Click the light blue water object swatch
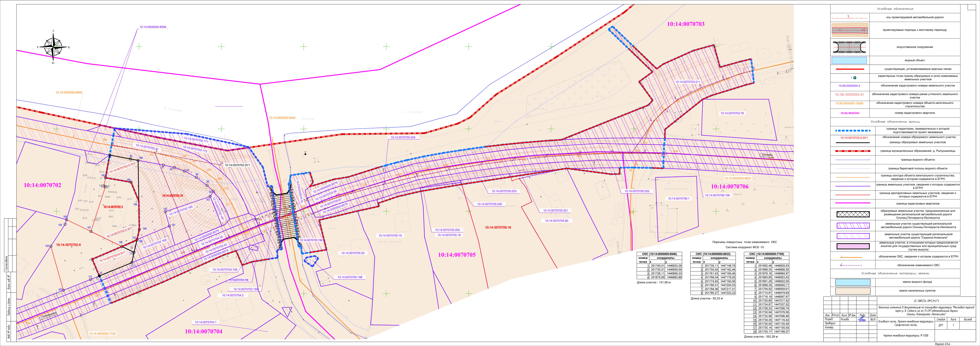 point(849,61)
